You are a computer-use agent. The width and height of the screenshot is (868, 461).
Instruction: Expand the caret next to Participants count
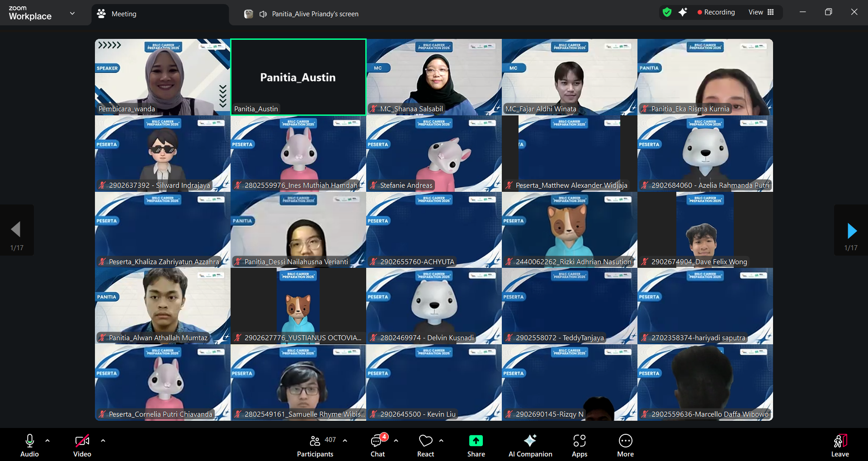(x=345, y=440)
